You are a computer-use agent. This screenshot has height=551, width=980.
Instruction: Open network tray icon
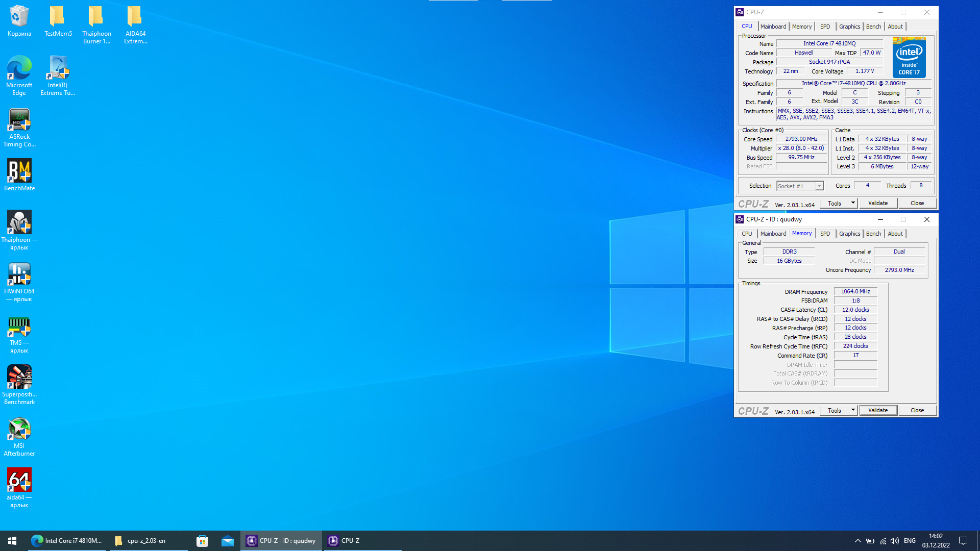click(883, 541)
